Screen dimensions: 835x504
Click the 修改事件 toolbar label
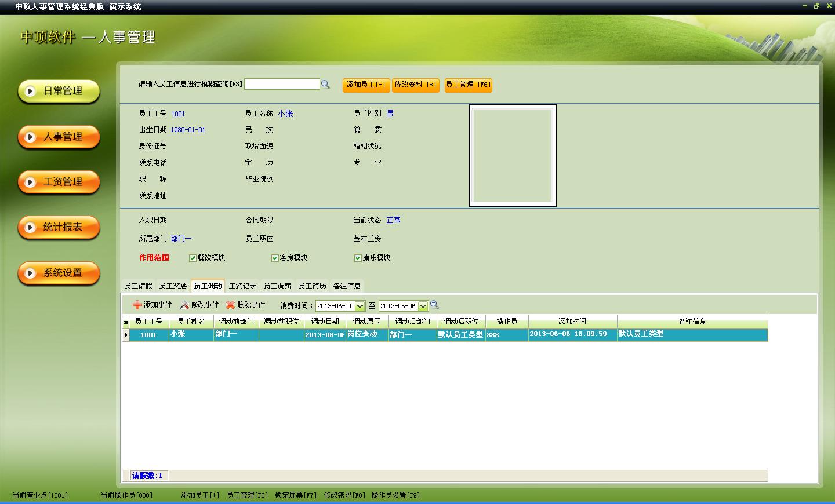pyautogui.click(x=205, y=305)
